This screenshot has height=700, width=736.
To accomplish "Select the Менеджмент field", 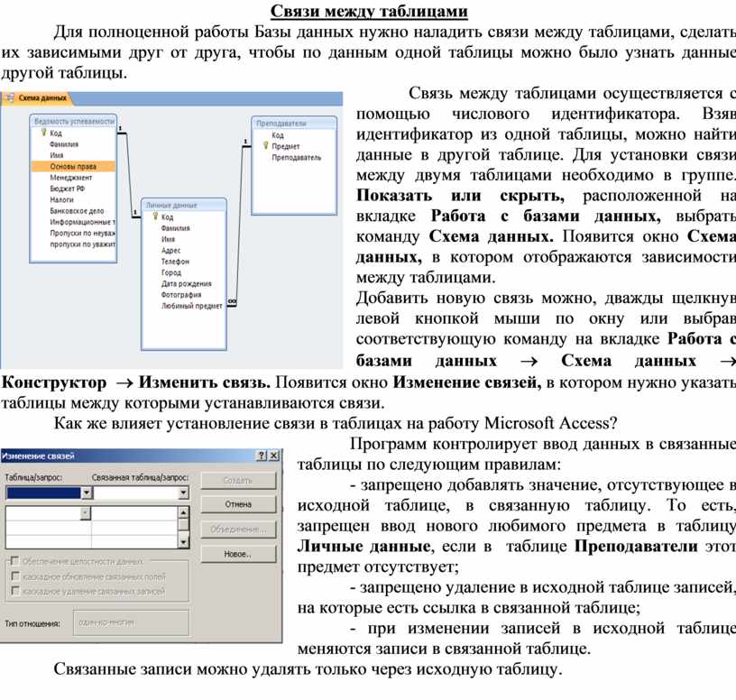I will click(x=71, y=178).
